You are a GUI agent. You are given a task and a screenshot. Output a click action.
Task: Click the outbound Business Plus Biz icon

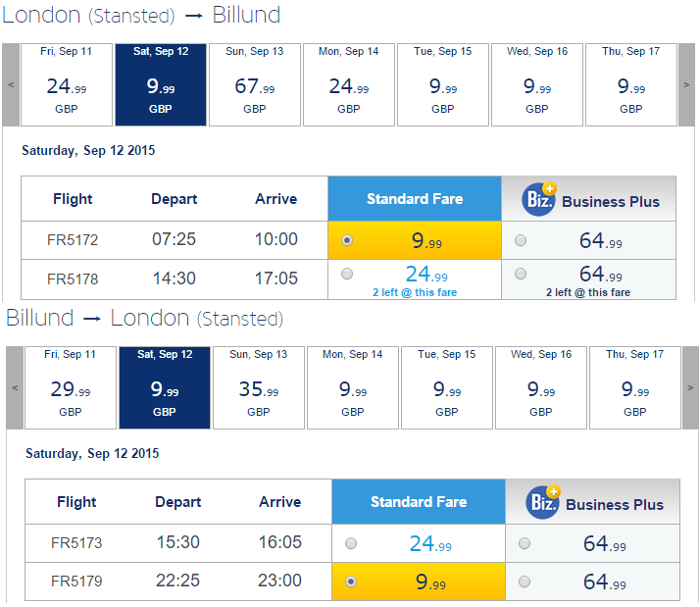click(539, 199)
